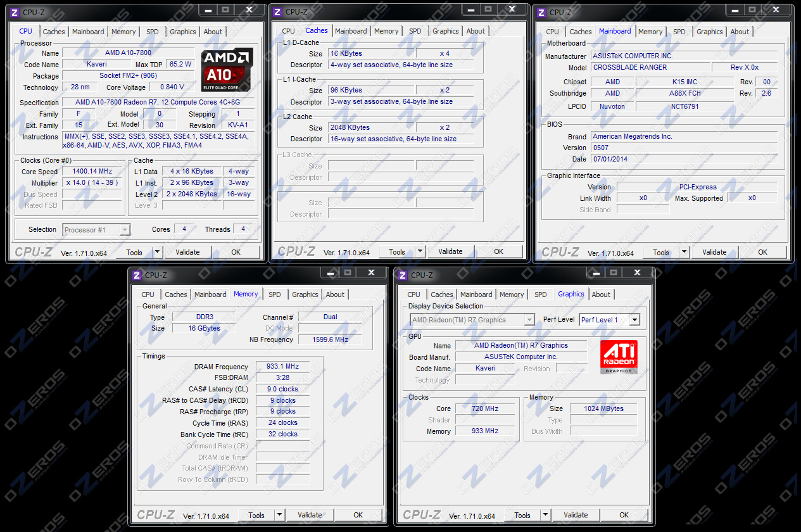This screenshot has height=532, width=801.
Task: Click the NB Frequency 1599.6 MHz value
Action: coord(330,339)
